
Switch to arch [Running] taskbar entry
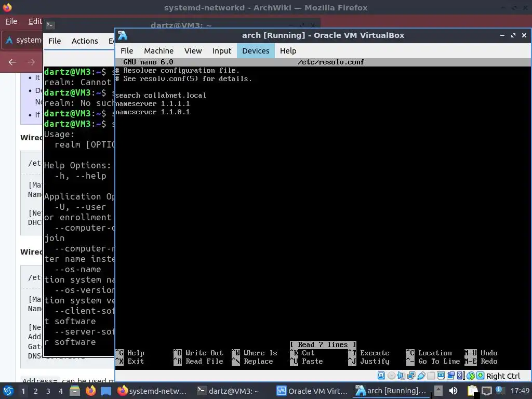[391, 391]
